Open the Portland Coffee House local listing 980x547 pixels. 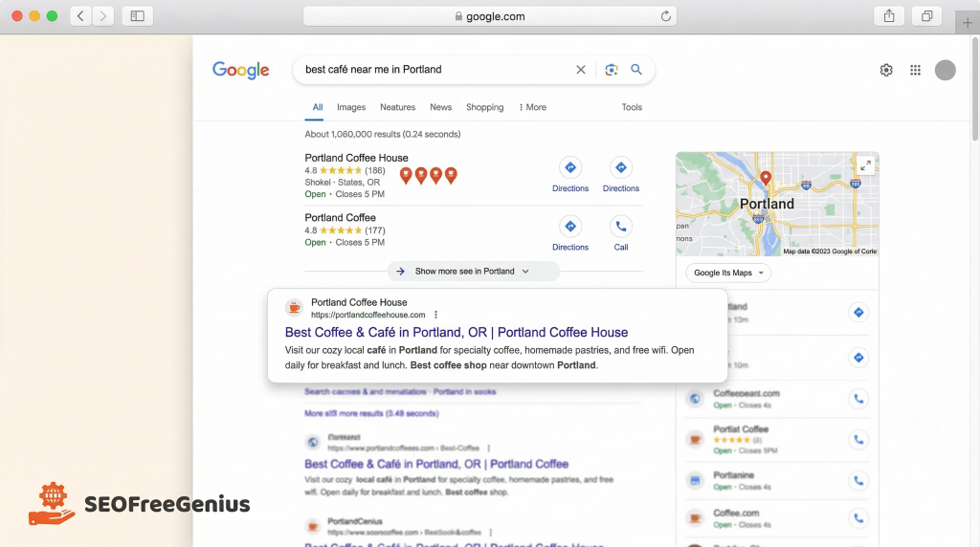point(356,158)
